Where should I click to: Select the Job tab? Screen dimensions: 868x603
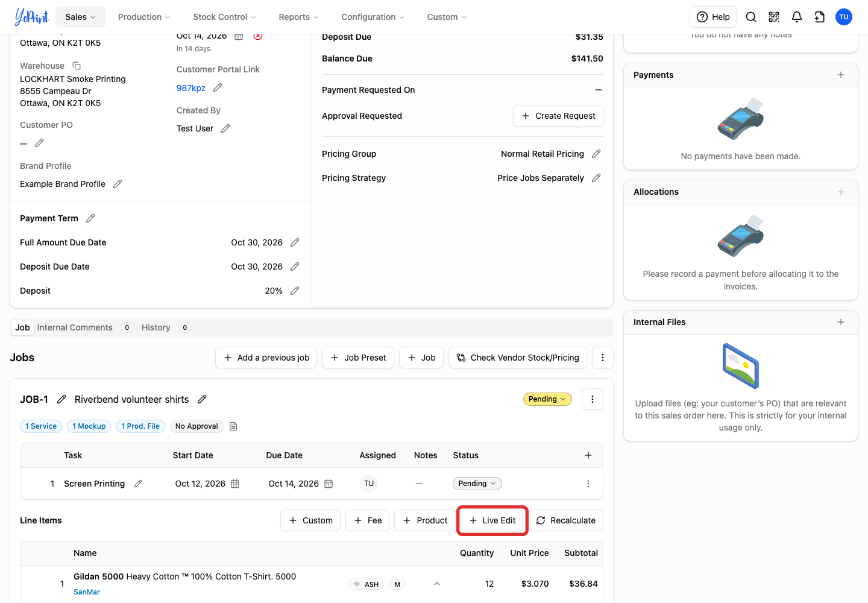click(x=22, y=327)
